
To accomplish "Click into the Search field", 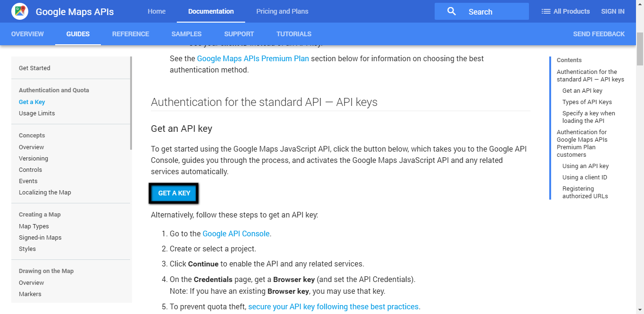I will (x=482, y=11).
